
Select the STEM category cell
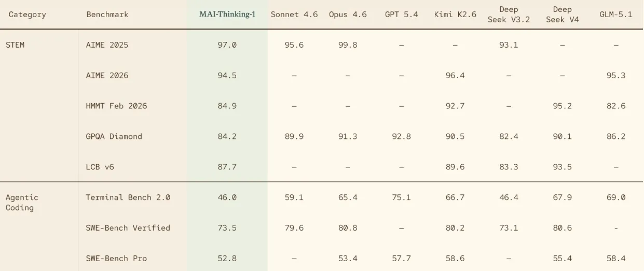coord(15,45)
